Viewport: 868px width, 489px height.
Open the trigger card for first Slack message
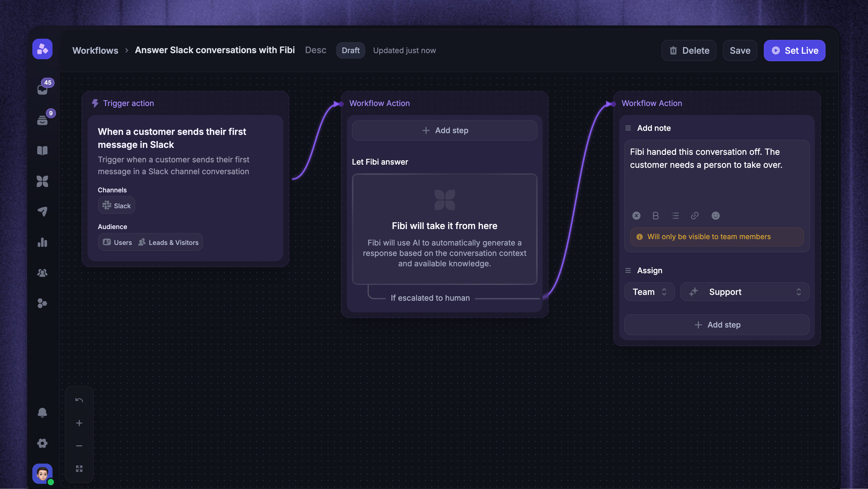[185, 188]
